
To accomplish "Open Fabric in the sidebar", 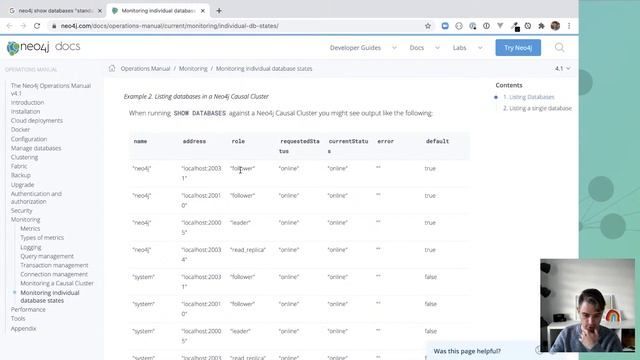I will click(19, 166).
